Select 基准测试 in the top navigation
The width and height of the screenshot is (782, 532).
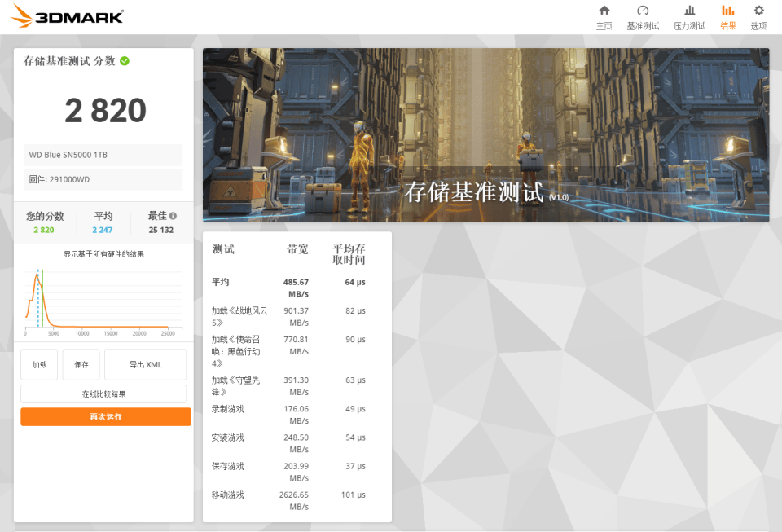(643, 18)
